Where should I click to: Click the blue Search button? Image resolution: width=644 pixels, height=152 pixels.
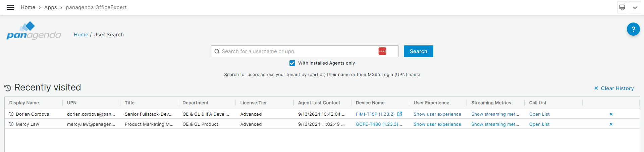[419, 51]
